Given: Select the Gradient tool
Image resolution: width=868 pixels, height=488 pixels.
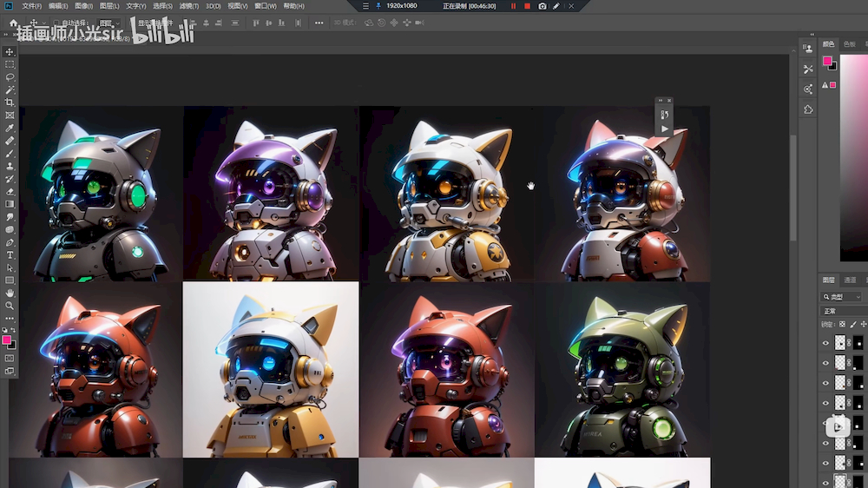Looking at the screenshot, I should click(10, 204).
